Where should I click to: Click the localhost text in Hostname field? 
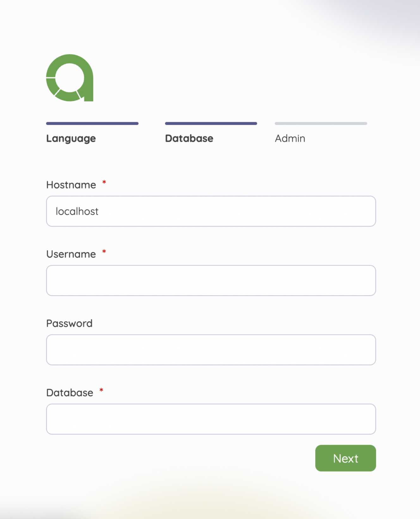click(77, 211)
